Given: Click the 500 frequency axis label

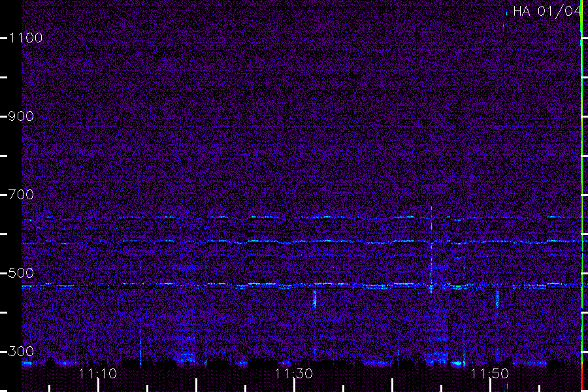Looking at the screenshot, I should pos(21,273).
